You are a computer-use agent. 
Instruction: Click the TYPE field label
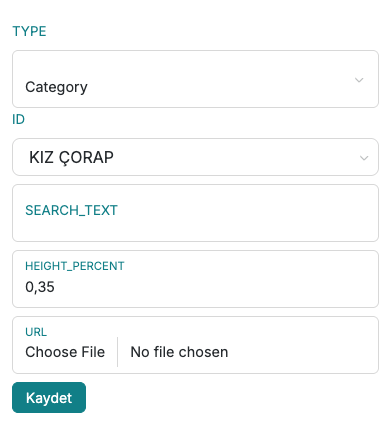(29, 31)
